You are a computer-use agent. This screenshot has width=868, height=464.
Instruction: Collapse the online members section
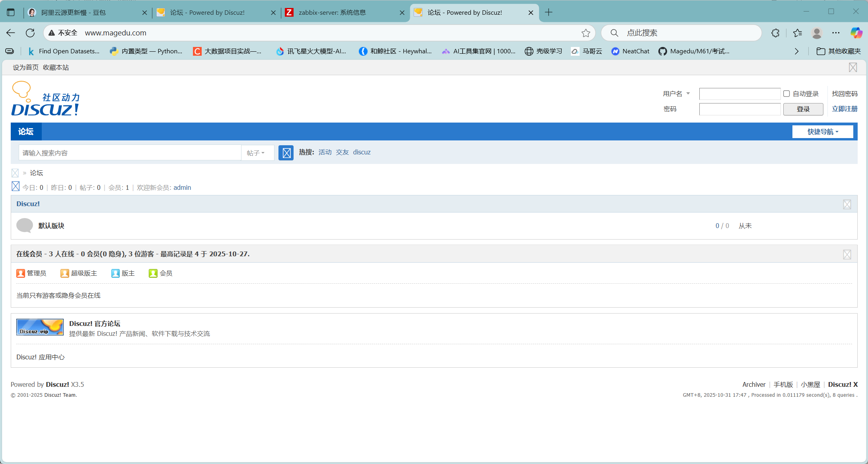pos(847,255)
